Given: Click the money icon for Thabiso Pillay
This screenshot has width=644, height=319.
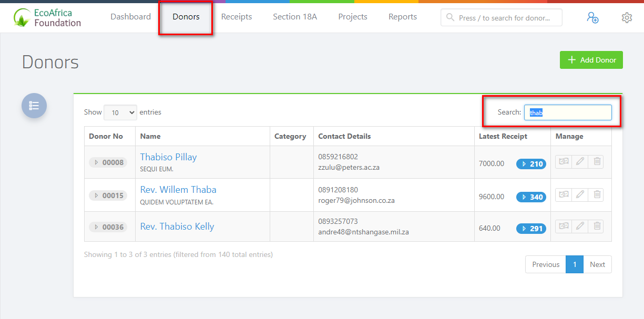Looking at the screenshot, I should click(x=564, y=162).
